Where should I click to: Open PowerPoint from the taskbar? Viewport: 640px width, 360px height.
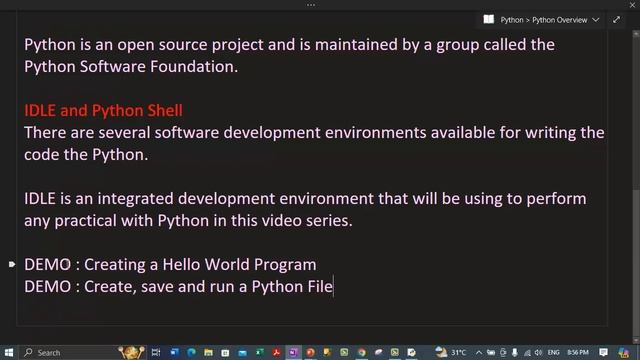pos(310,352)
